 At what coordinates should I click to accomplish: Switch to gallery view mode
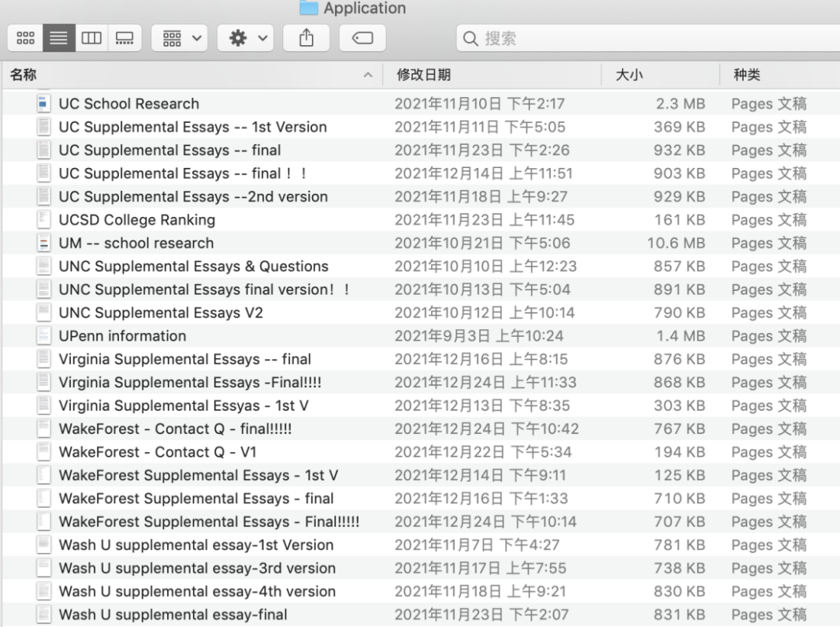point(124,38)
